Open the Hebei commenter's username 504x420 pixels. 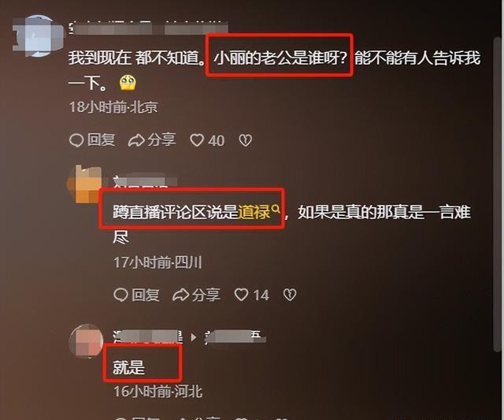[x=148, y=336]
